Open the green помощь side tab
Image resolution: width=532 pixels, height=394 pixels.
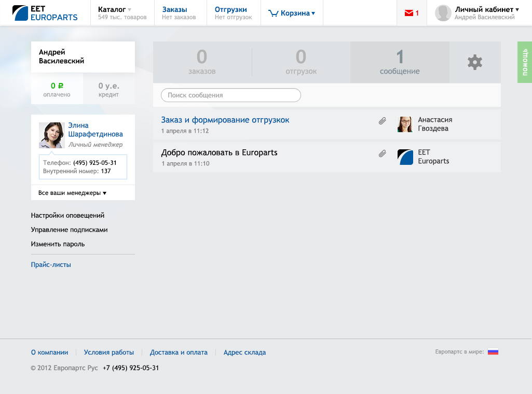point(524,62)
